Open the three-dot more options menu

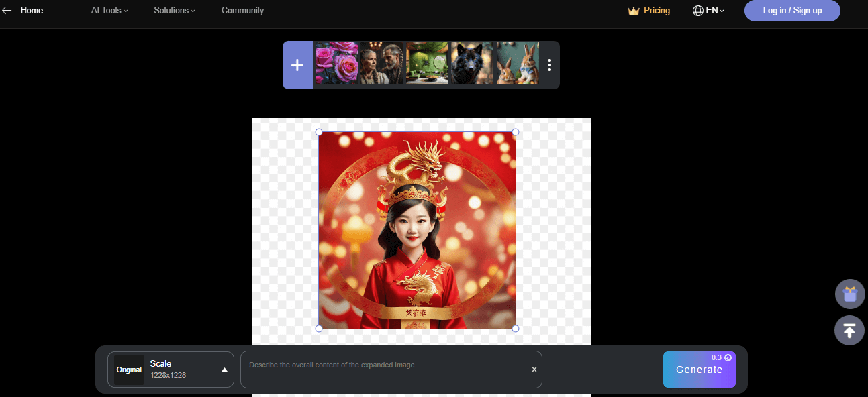549,65
